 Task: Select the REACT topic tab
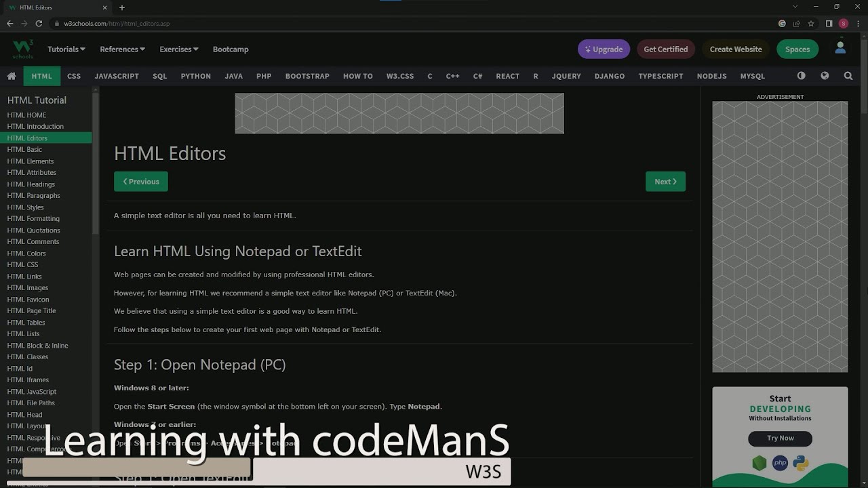coord(508,76)
